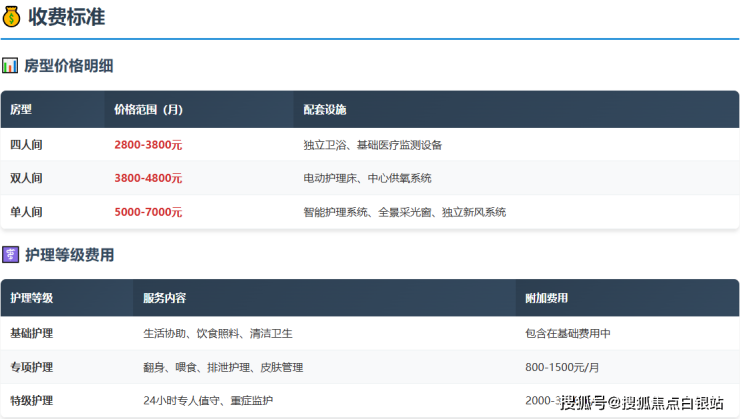740x419 pixels.
Task: Click the 附加费用 column header
Action: pyautogui.click(x=547, y=298)
